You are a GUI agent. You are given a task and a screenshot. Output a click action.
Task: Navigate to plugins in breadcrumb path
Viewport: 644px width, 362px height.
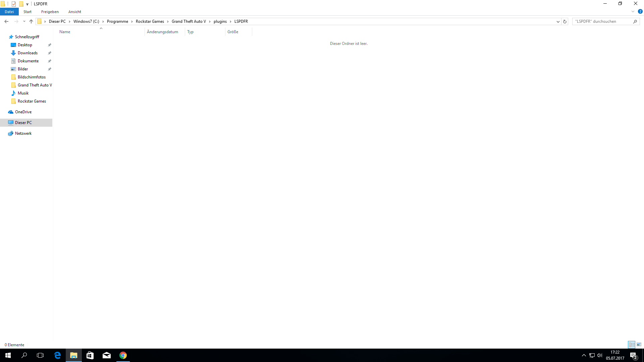(220, 21)
